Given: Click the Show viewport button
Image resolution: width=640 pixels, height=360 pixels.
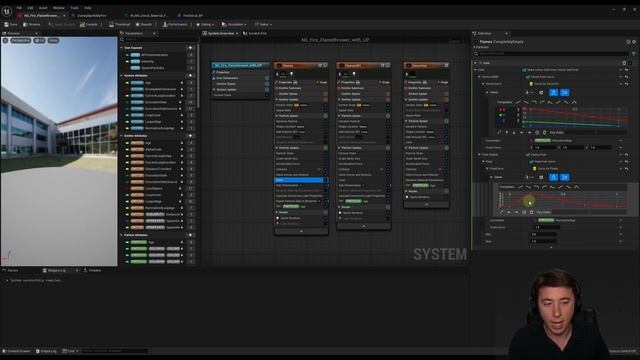Looking at the screenshot, I should 53,40.
